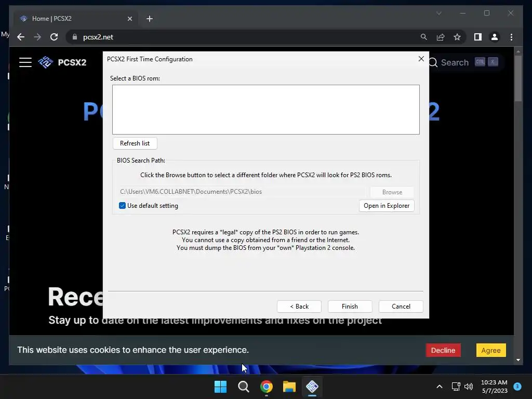Click the zoom magnifier icon in address bar
Viewport: 532px width, 399px height.
pyautogui.click(x=424, y=37)
